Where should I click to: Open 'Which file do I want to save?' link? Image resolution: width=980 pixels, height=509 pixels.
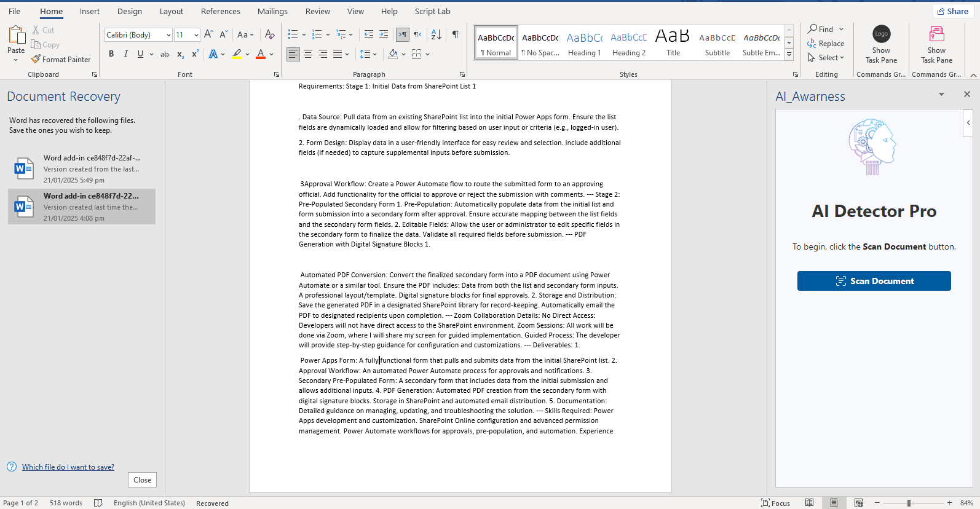(x=68, y=467)
